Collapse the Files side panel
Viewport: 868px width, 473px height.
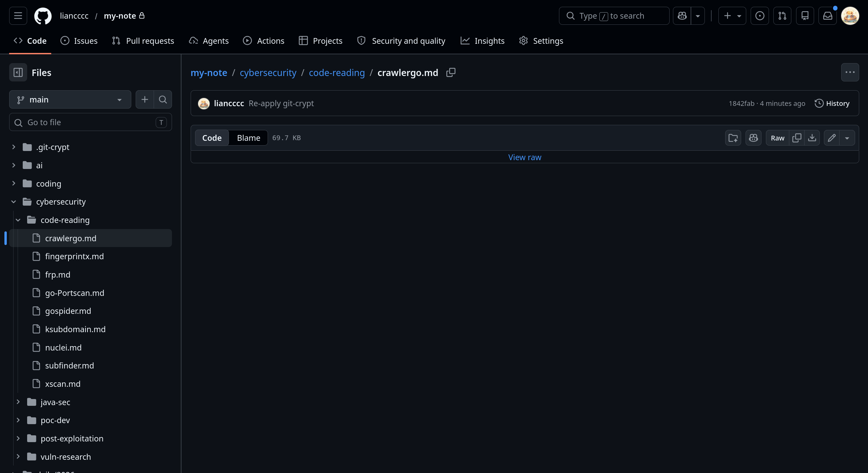coord(18,72)
